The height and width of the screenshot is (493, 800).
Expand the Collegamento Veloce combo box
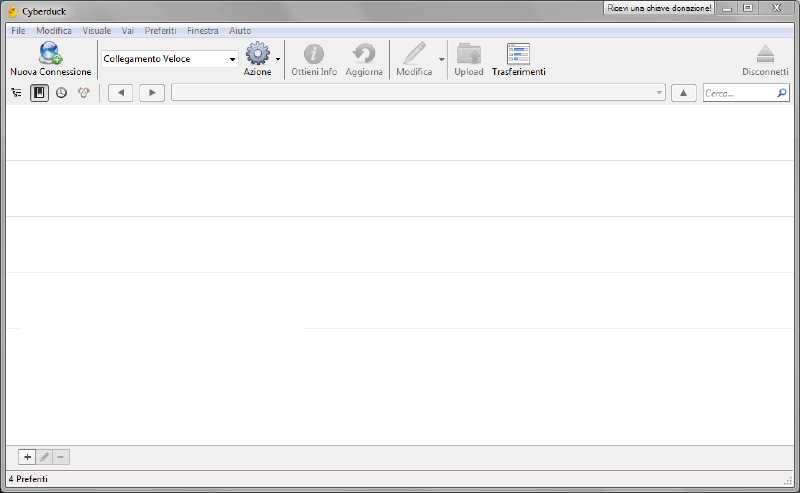tap(232, 59)
